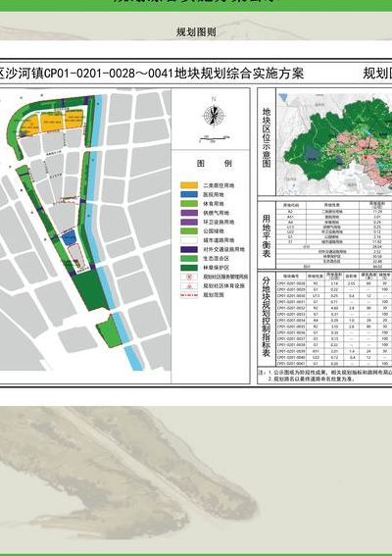392x556 pixels.
Task: Click the 规划社区服务管理用房 legend symbol
Action: coord(189,277)
